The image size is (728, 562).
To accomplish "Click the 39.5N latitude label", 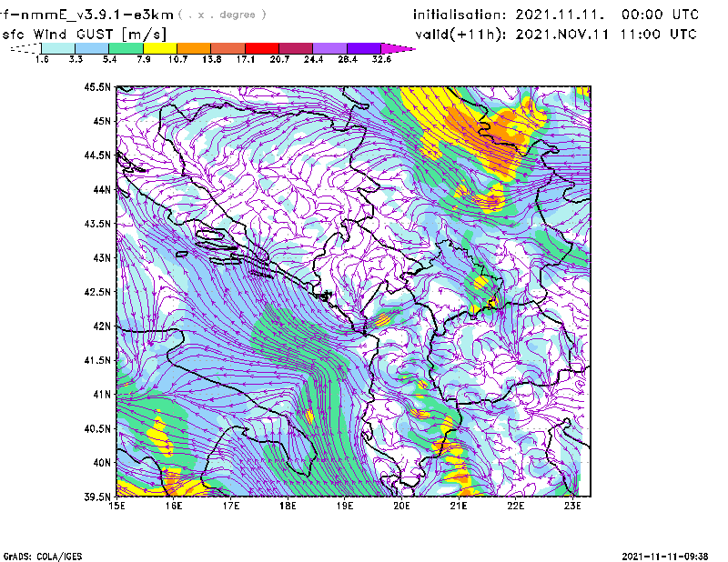I will [97, 497].
